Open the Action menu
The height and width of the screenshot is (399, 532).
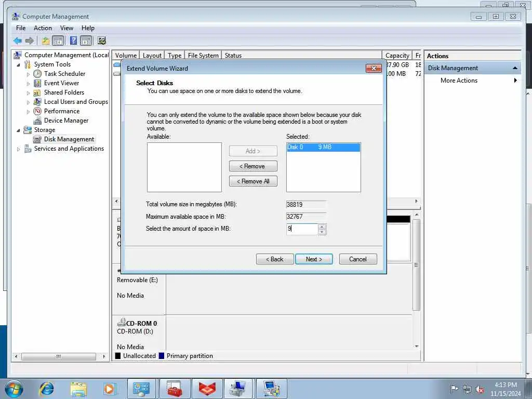[x=43, y=28]
